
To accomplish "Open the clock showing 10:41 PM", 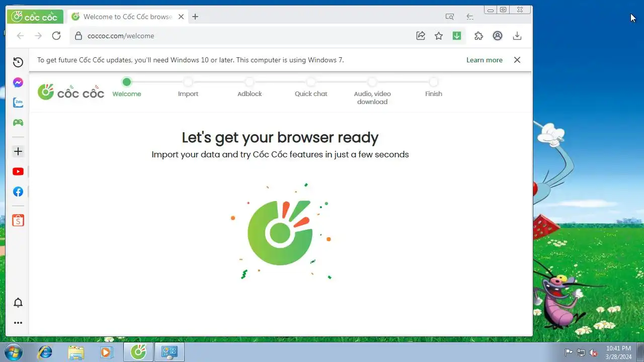I will click(x=618, y=352).
